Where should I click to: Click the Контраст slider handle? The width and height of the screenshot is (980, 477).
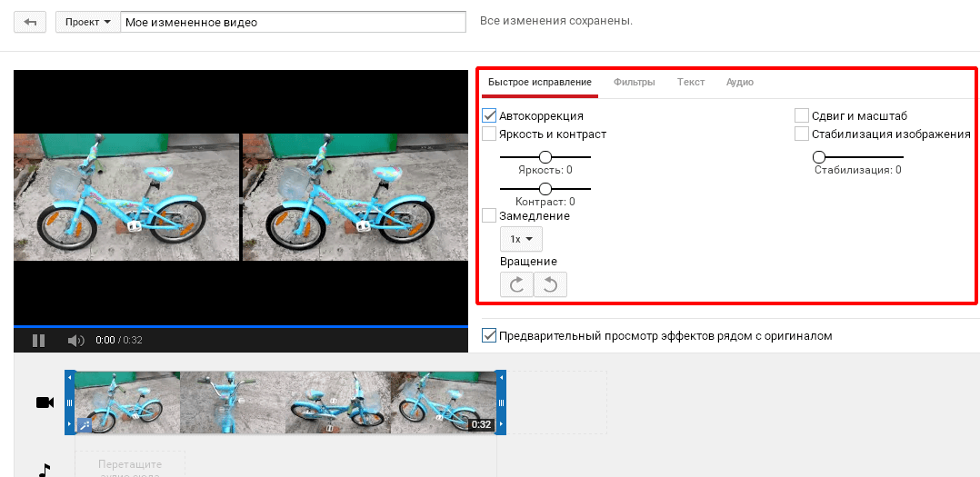(545, 189)
